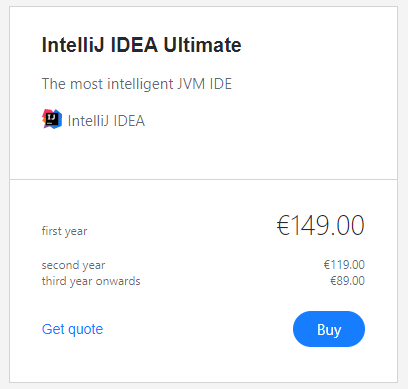Click the €149.00 first year price
408x389 pixels.
(320, 225)
